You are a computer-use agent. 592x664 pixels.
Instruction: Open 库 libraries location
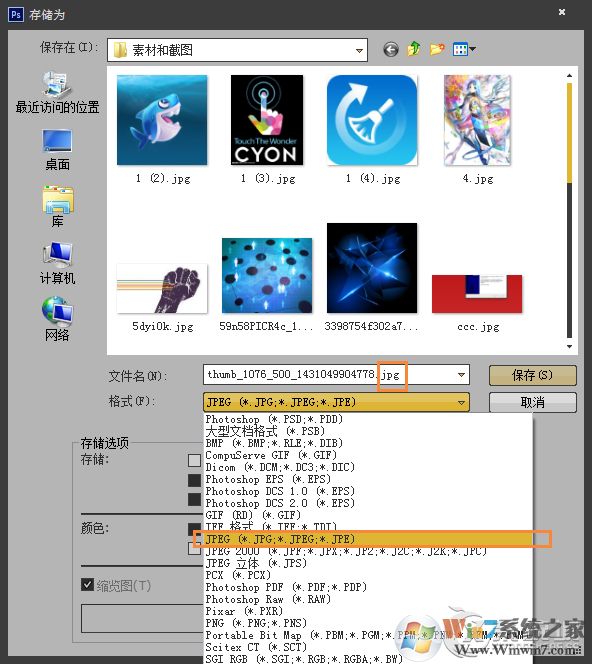[57, 207]
